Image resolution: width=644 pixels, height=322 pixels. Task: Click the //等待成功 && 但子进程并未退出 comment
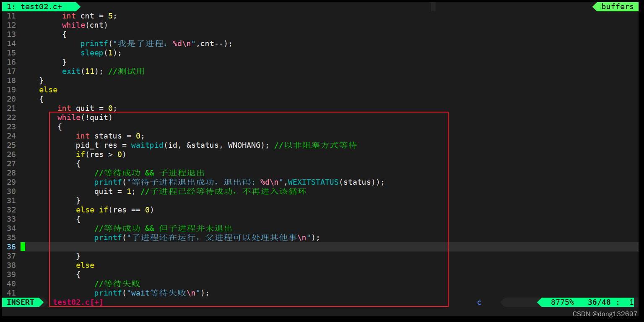(x=164, y=228)
